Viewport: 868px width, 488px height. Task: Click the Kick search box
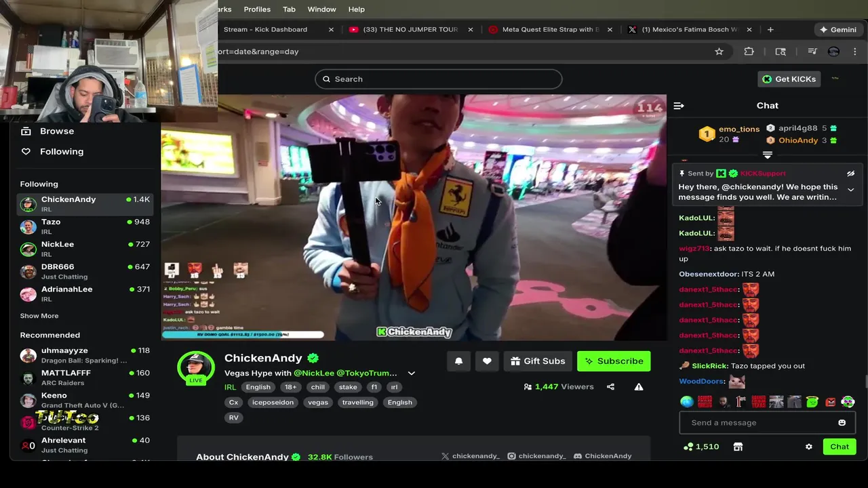coord(438,79)
